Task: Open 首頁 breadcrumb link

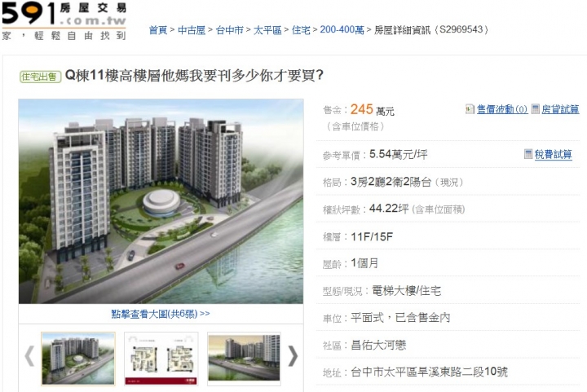Action: [158, 30]
